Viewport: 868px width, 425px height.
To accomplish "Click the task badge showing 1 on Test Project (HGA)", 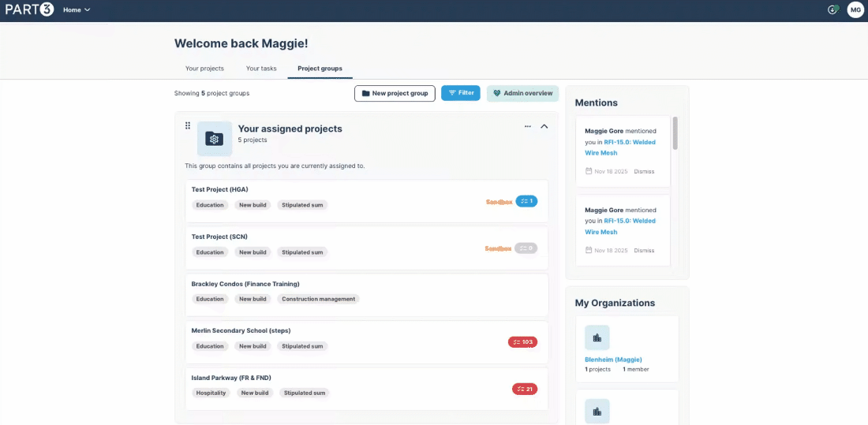I will (x=526, y=201).
